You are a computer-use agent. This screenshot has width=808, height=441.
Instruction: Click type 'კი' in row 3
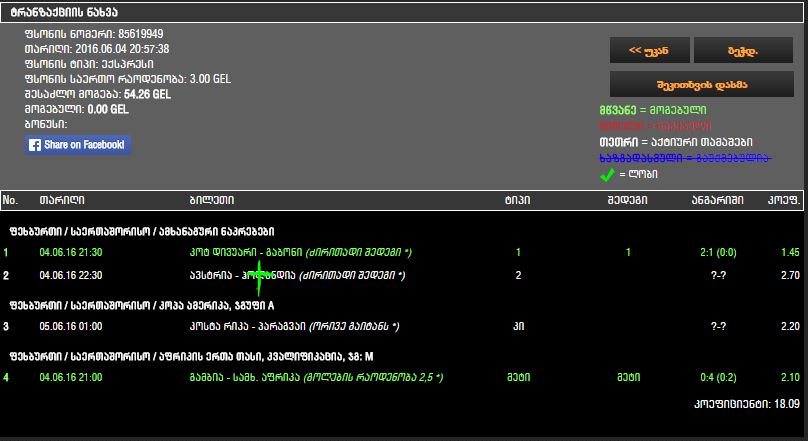click(x=518, y=326)
